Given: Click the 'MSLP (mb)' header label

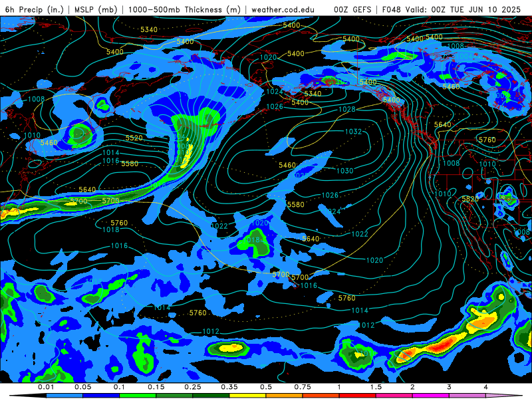Looking at the screenshot, I should tap(96, 9).
